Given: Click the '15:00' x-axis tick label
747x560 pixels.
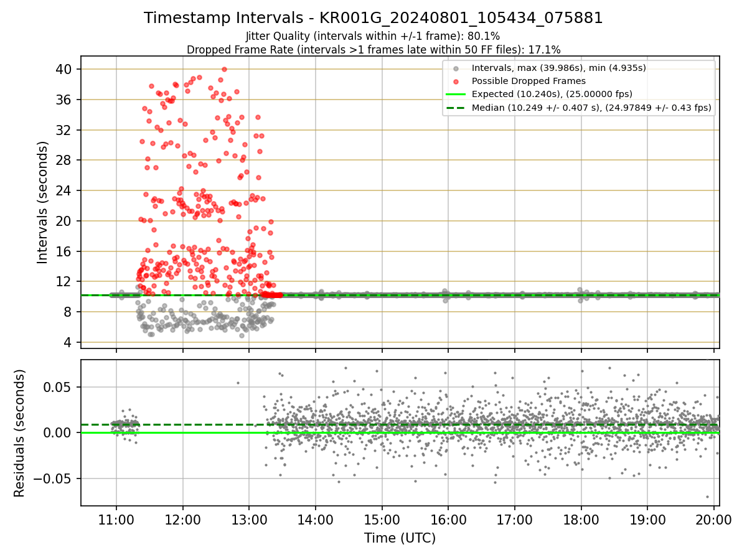Looking at the screenshot, I should coord(382,518).
